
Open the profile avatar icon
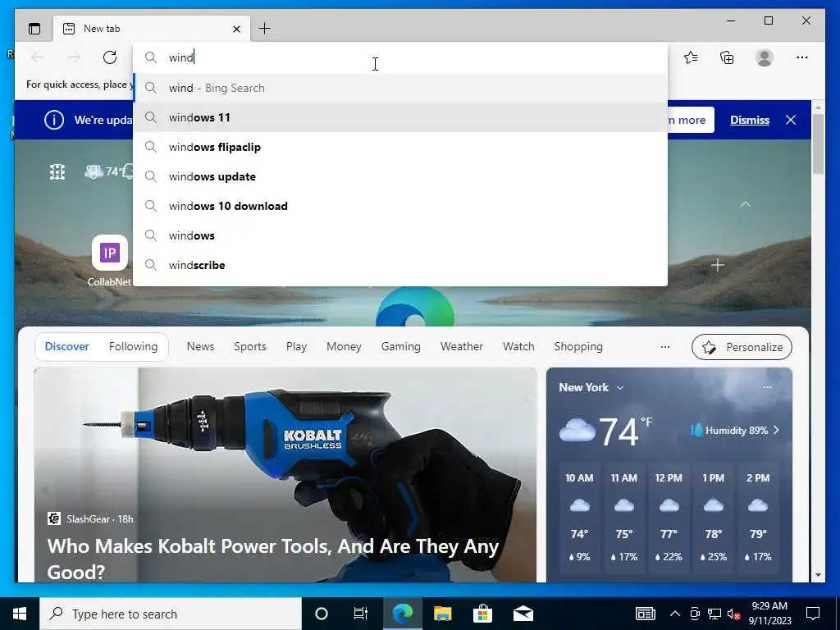(765, 57)
